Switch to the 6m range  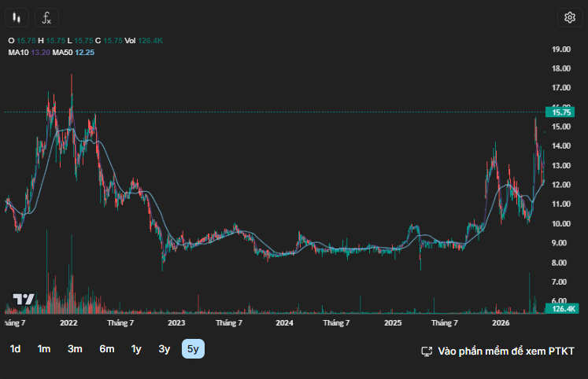coord(107,349)
